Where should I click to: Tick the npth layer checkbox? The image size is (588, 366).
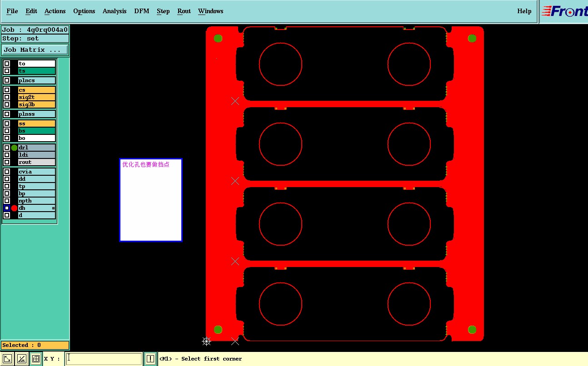point(7,201)
